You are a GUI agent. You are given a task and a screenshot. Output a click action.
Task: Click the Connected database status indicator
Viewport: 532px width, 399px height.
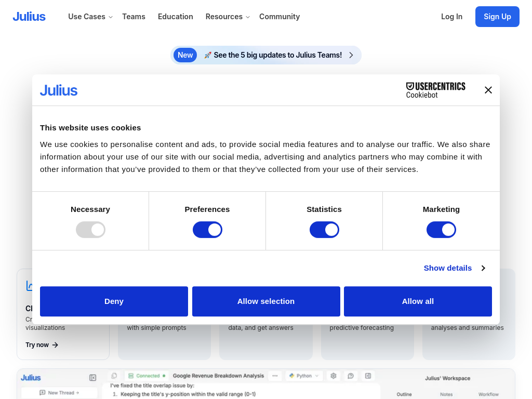(147, 376)
